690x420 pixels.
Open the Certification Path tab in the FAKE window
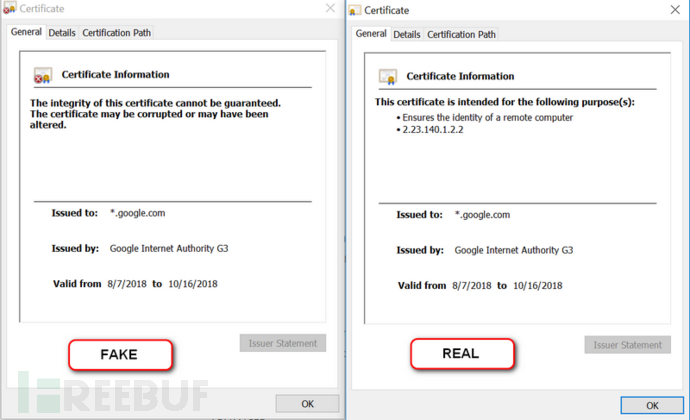click(x=117, y=33)
